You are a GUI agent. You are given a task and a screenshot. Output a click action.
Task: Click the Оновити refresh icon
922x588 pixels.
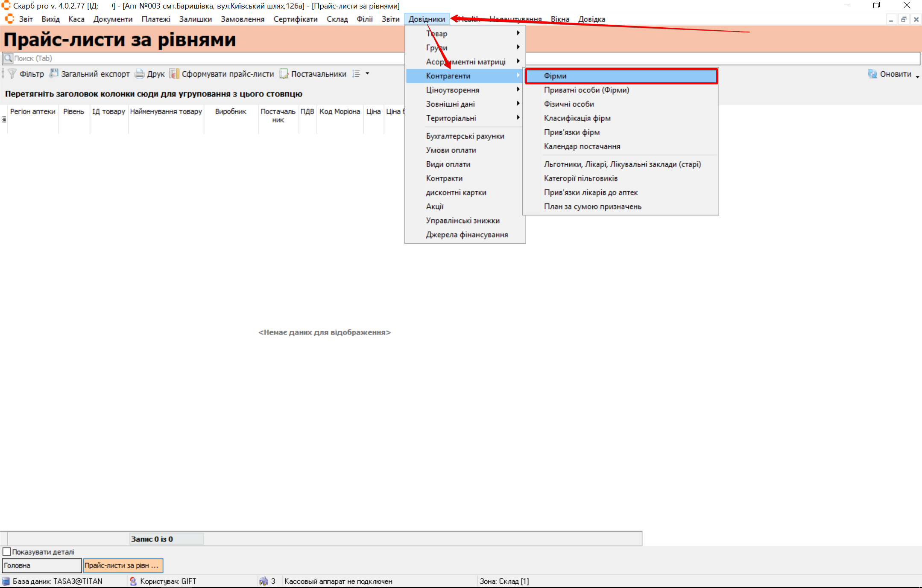point(872,74)
